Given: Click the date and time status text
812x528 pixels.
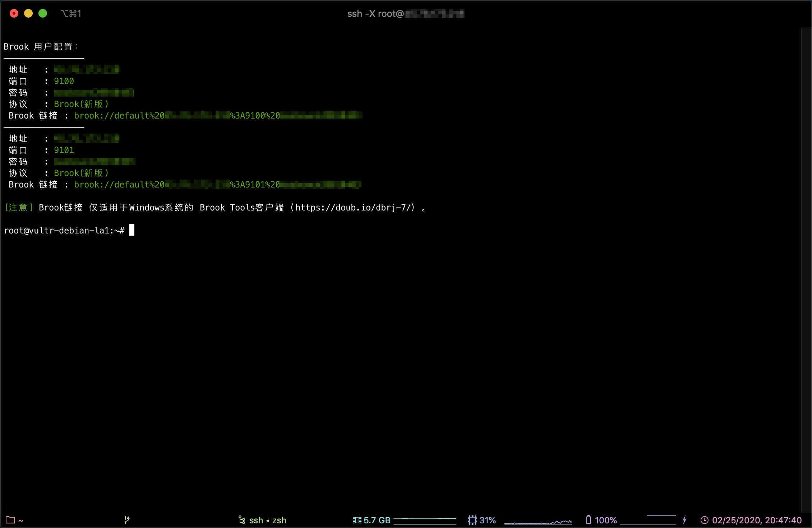Looking at the screenshot, I should pyautogui.click(x=757, y=520).
